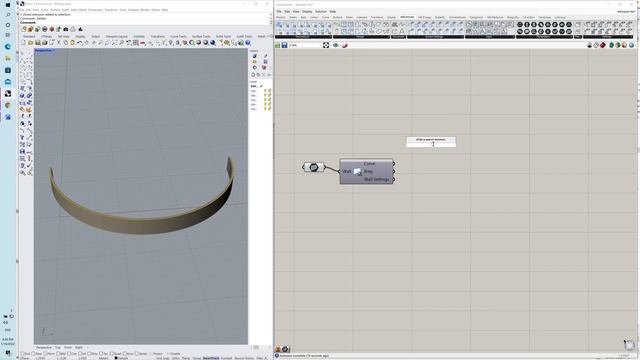This screenshot has height=360, width=640.
Task: Create a new file from Rhino Standard toolbar
Action: 23,42
